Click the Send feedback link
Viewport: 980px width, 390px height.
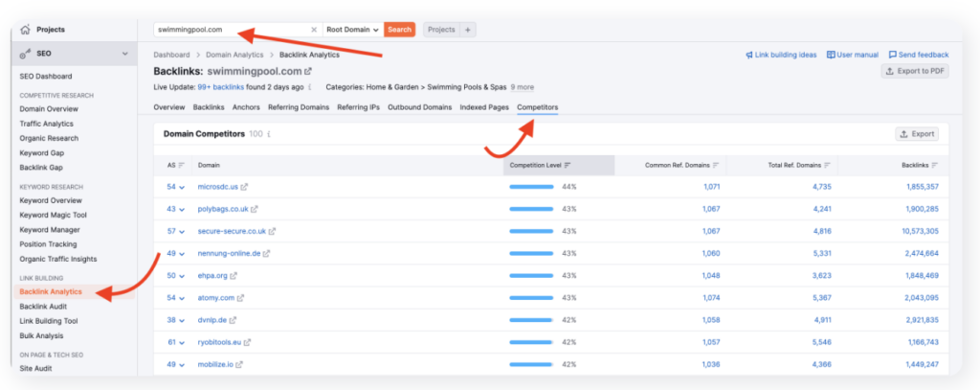pos(919,55)
